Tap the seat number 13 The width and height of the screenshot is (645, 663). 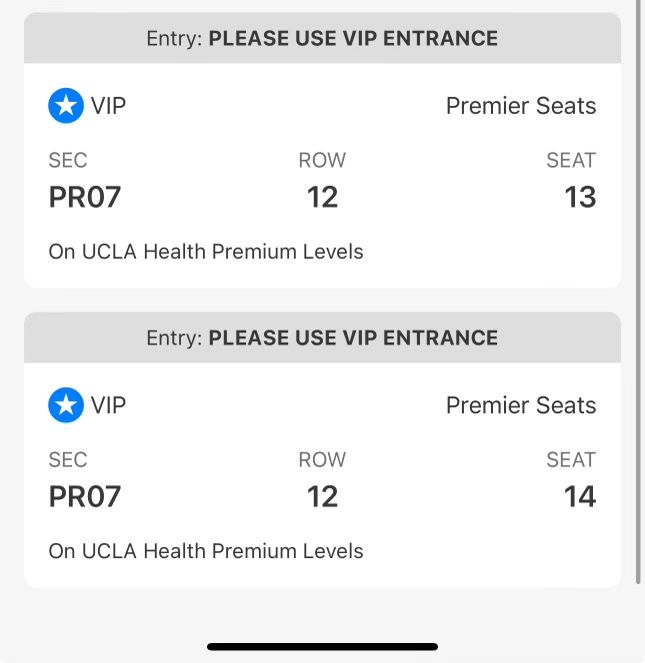tap(580, 197)
